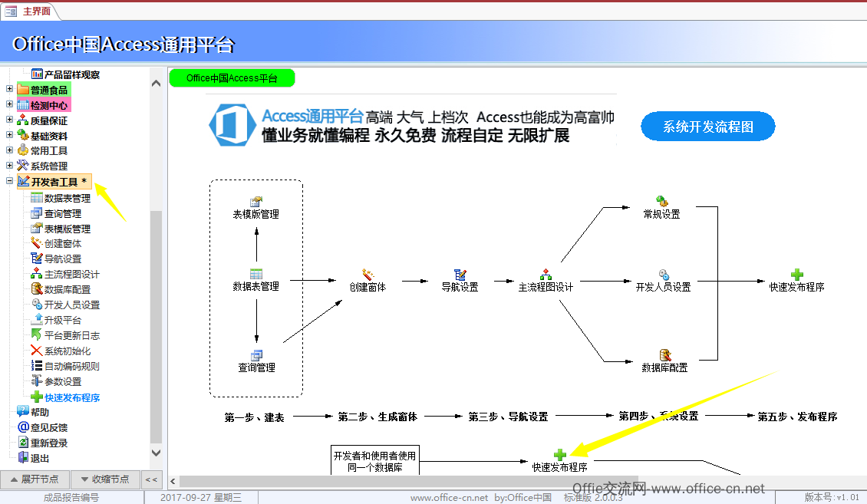Open 数据库配置 flowchart icon
867x504 pixels.
tap(664, 354)
